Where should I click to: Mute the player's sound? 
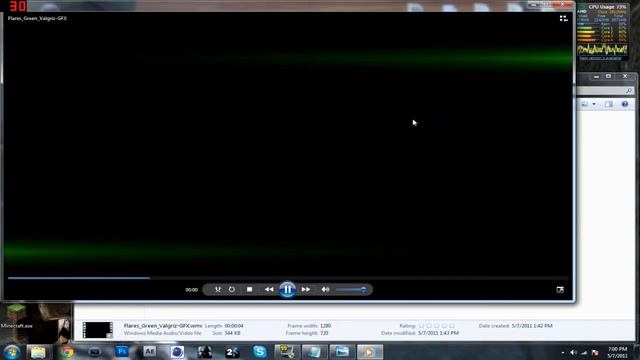coord(325,289)
